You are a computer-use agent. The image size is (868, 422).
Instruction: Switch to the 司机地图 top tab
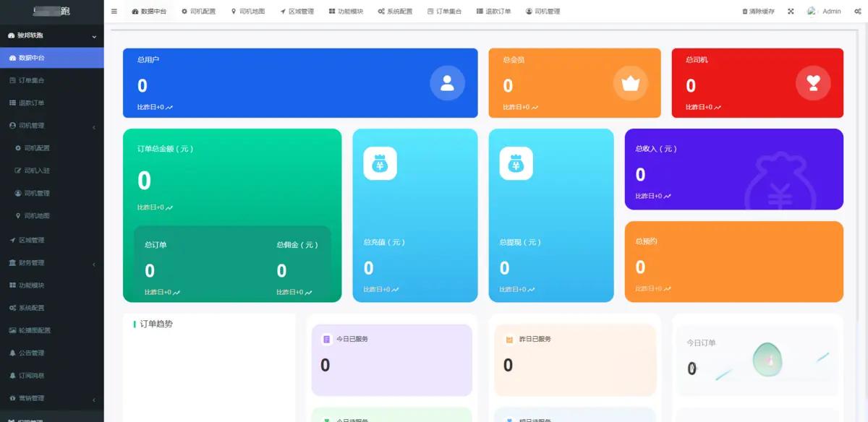click(248, 12)
